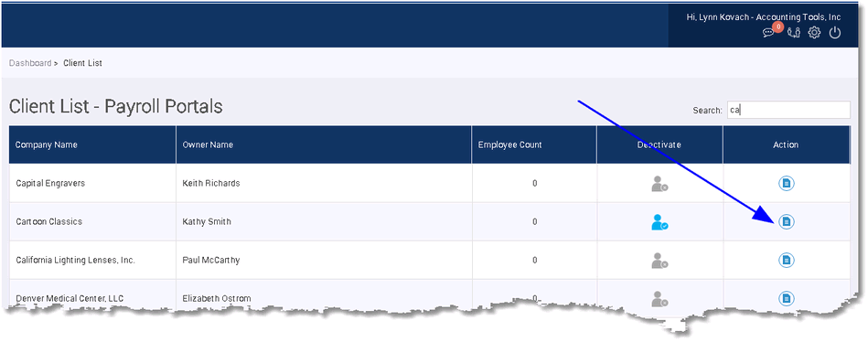Click the Deactivate column header
The width and height of the screenshot is (868, 342).
tap(659, 145)
